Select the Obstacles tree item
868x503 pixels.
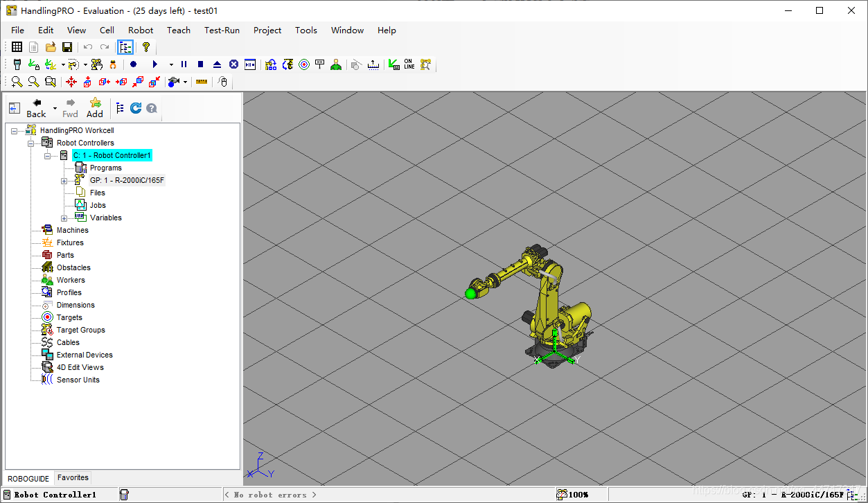pos(73,267)
